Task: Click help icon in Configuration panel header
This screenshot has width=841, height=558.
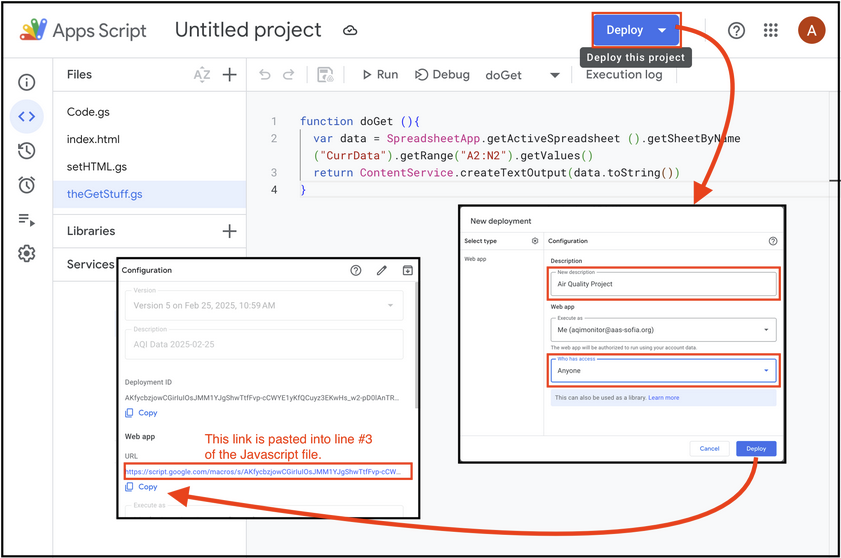Action: coord(356,270)
